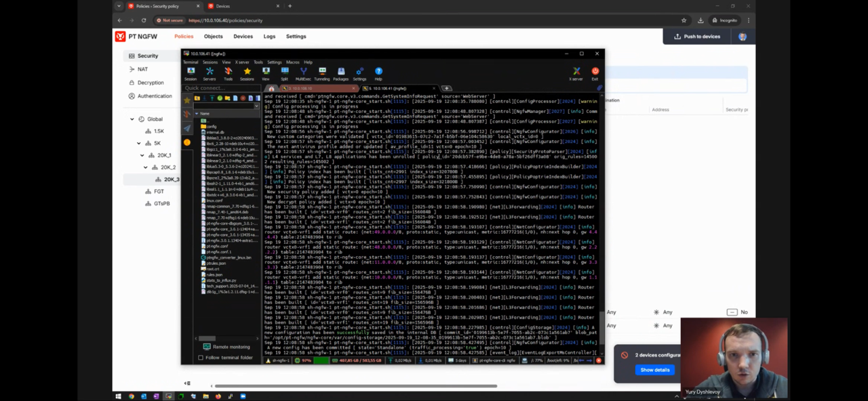Open the new tab plus icon
Screen dimensions: 868x401
446,88
